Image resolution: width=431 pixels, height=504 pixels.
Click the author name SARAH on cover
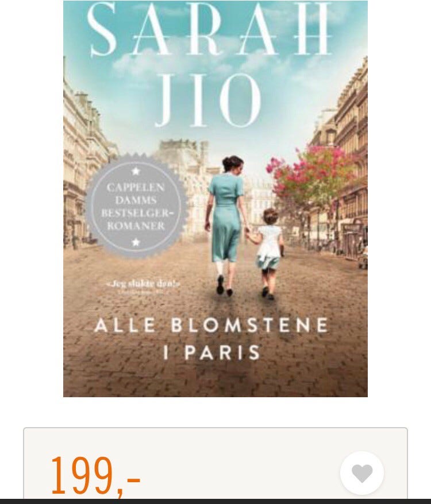click(210, 29)
